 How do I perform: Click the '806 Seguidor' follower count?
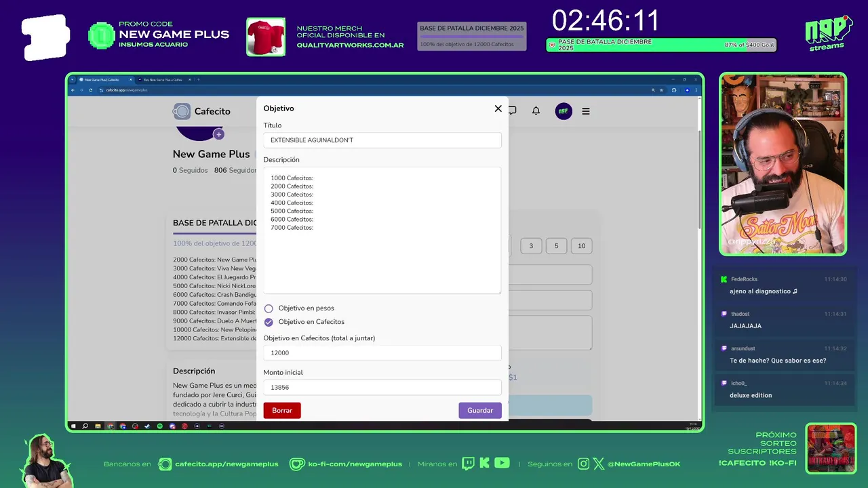tap(235, 171)
